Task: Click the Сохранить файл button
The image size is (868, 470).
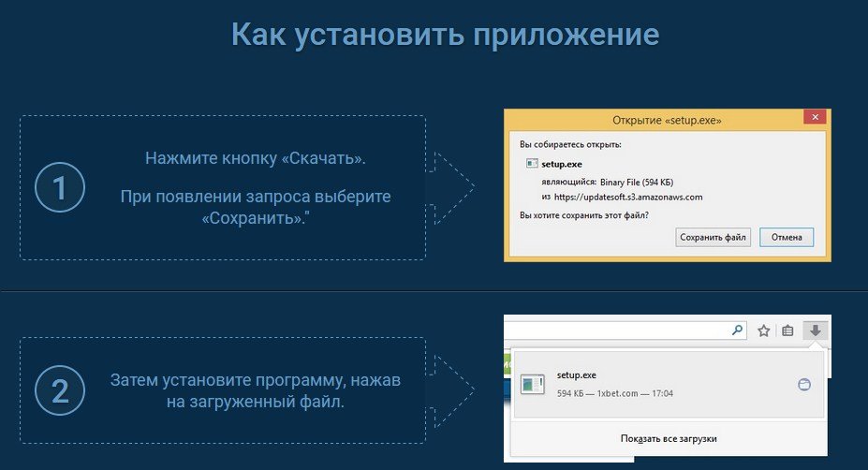Action: (x=713, y=237)
